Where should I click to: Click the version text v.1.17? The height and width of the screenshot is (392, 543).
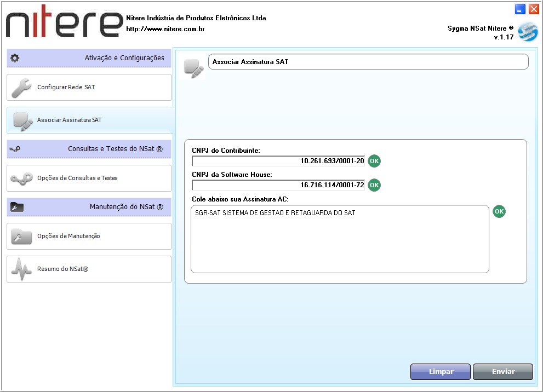(504, 37)
